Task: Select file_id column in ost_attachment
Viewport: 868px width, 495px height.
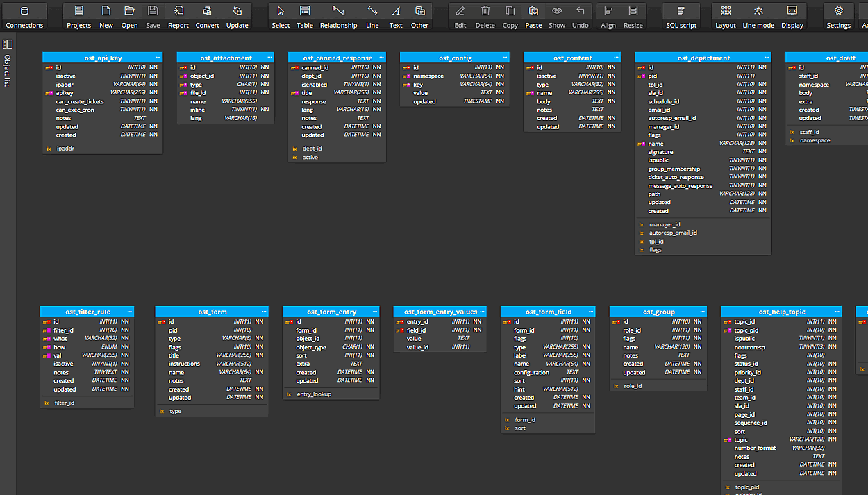Action: pos(226,93)
